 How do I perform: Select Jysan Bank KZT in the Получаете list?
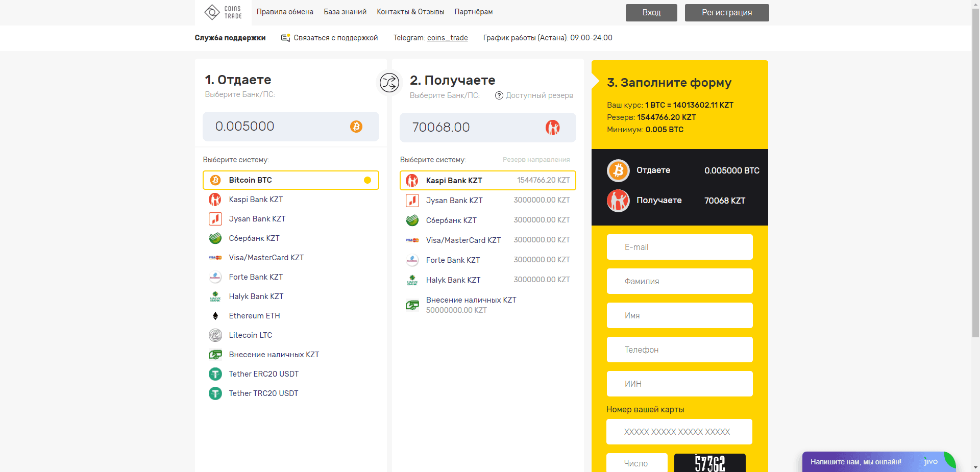tap(455, 200)
